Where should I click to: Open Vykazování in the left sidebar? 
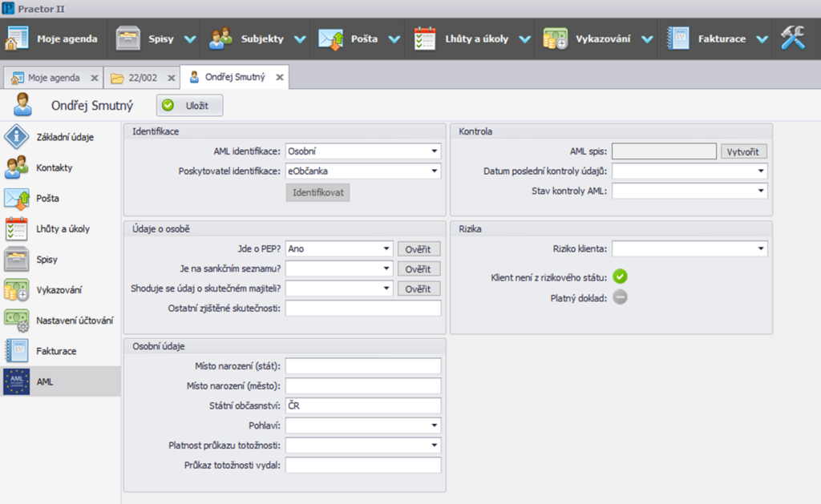coord(59,290)
